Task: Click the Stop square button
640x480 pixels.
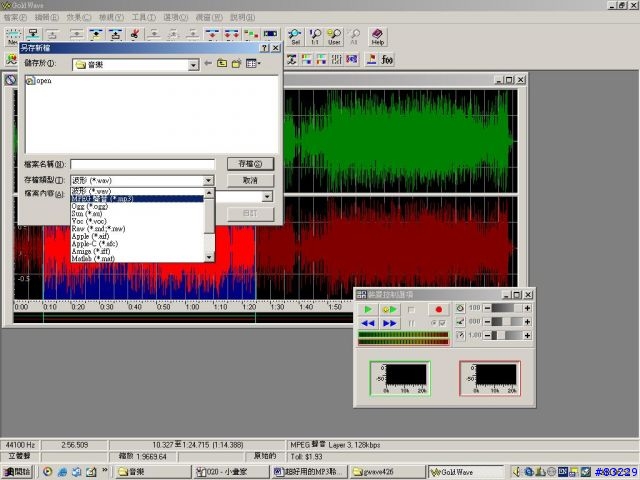Action: (411, 310)
